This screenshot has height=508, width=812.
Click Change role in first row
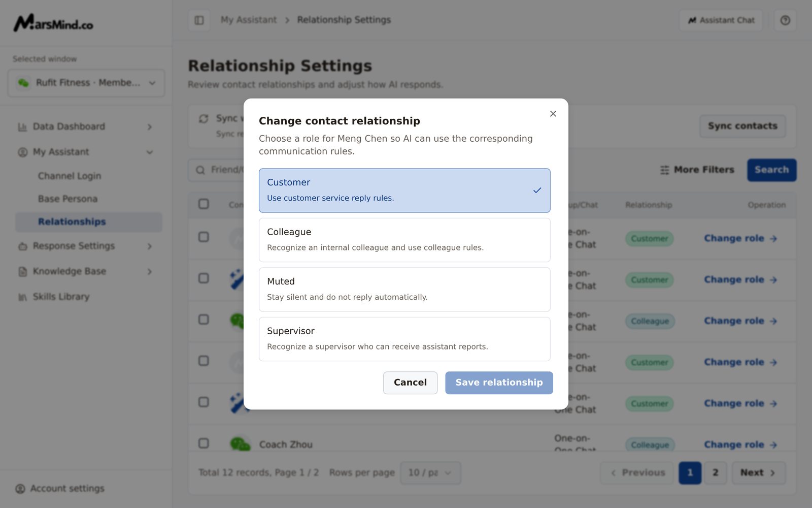pyautogui.click(x=740, y=238)
